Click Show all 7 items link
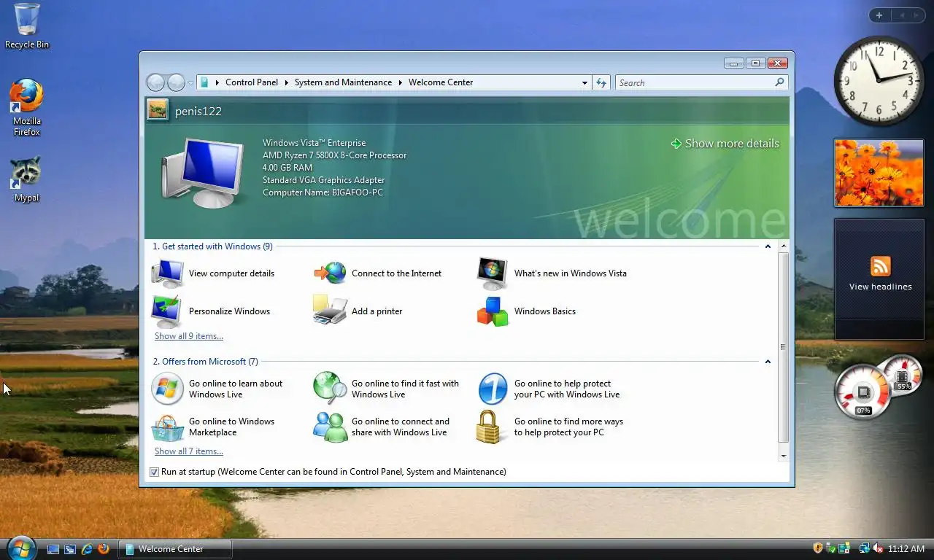The width and height of the screenshot is (934, 560). click(189, 451)
